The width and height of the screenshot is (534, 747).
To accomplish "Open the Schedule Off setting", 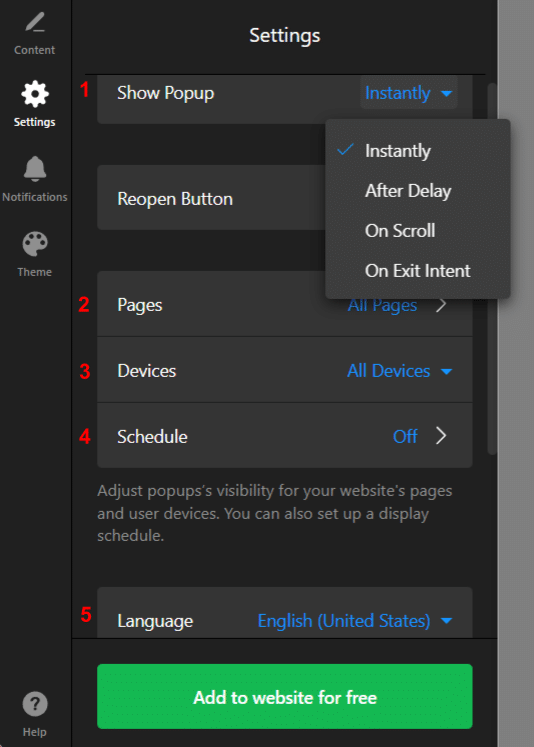I will (285, 436).
